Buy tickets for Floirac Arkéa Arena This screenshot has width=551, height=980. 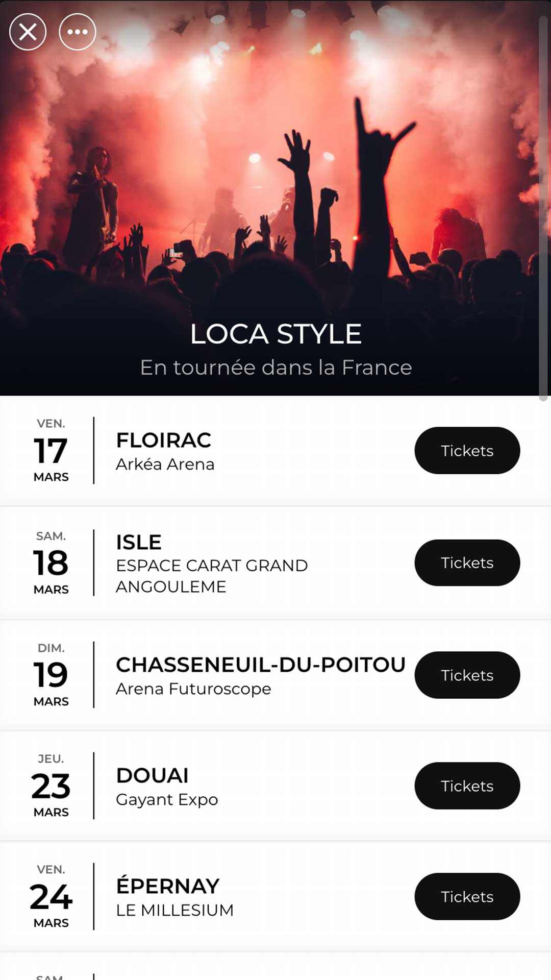tap(467, 451)
